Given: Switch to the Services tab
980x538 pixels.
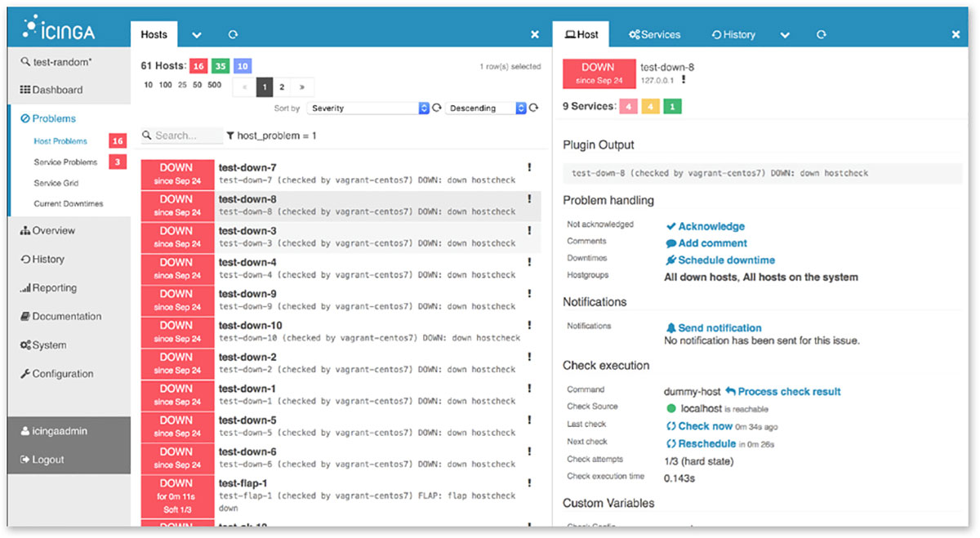Looking at the screenshot, I should click(654, 34).
